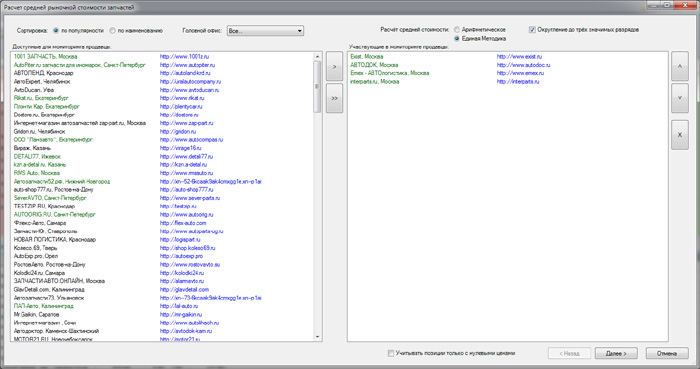Select sort 'по наименованию' radio button
This screenshot has height=369, width=700.
coord(112,31)
